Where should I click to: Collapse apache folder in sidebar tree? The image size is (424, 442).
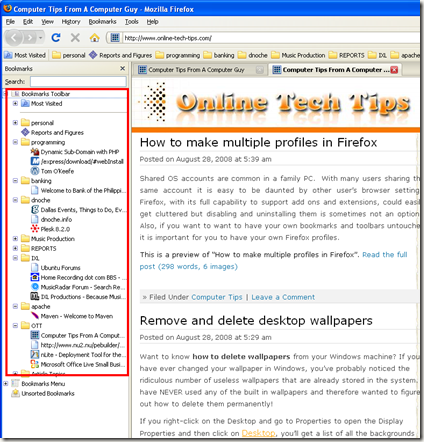15,306
